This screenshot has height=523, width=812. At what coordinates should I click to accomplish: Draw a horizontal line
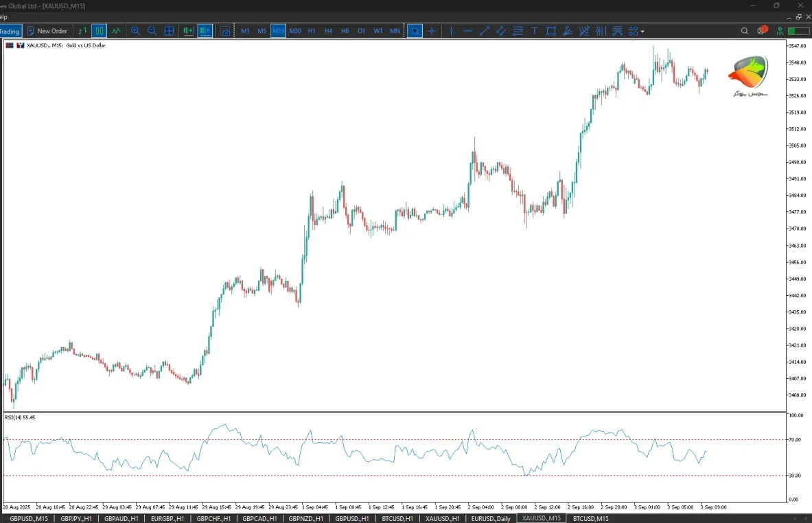click(467, 31)
